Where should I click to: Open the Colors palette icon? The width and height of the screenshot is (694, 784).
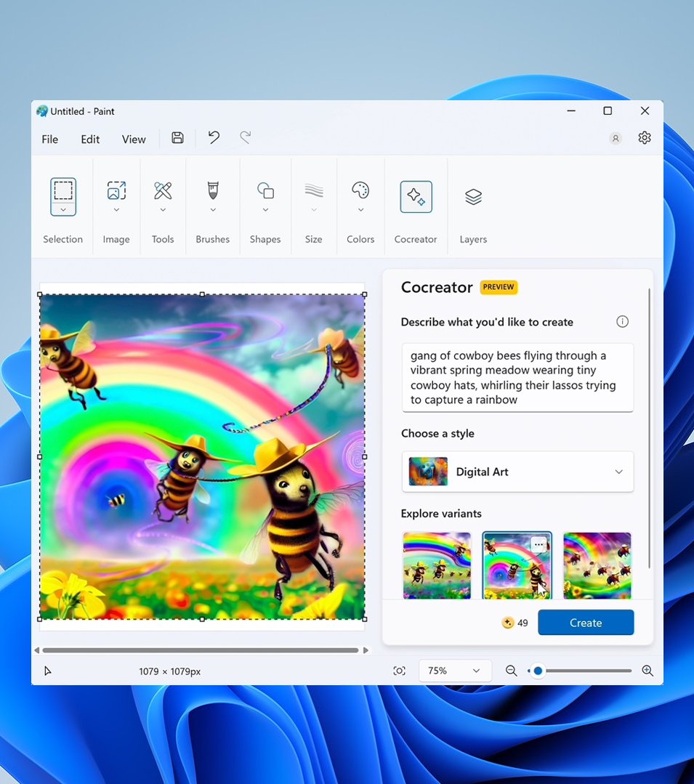tap(360, 190)
